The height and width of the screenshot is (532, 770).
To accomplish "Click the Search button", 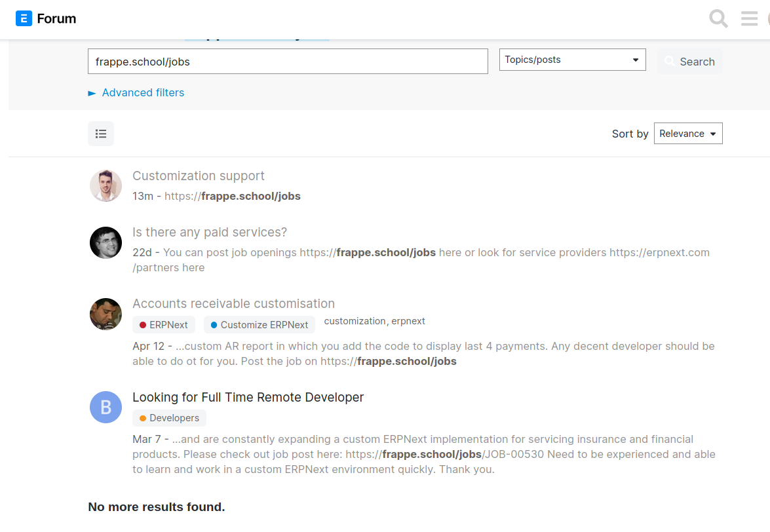I will [x=689, y=62].
